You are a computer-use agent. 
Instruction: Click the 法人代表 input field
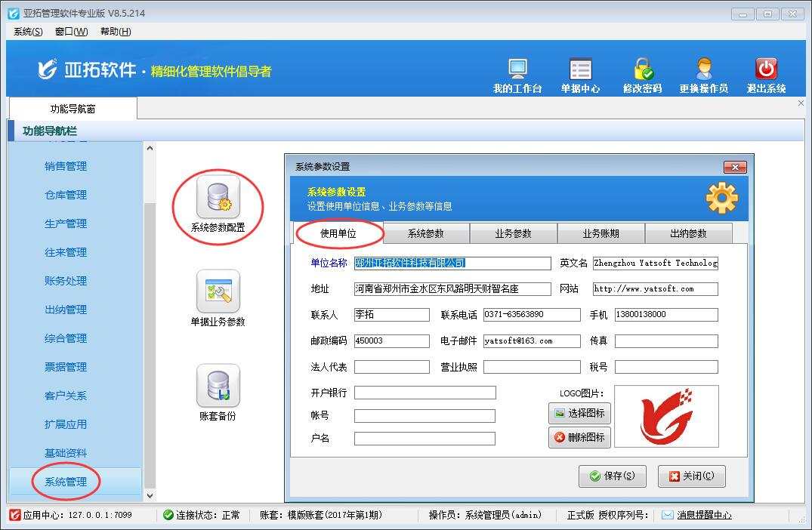click(391, 367)
